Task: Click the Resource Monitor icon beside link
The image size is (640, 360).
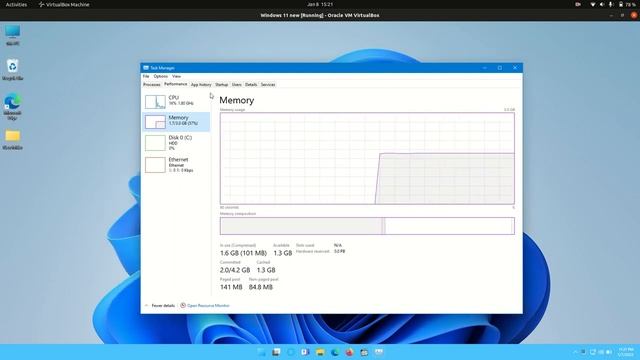Action: (183, 305)
